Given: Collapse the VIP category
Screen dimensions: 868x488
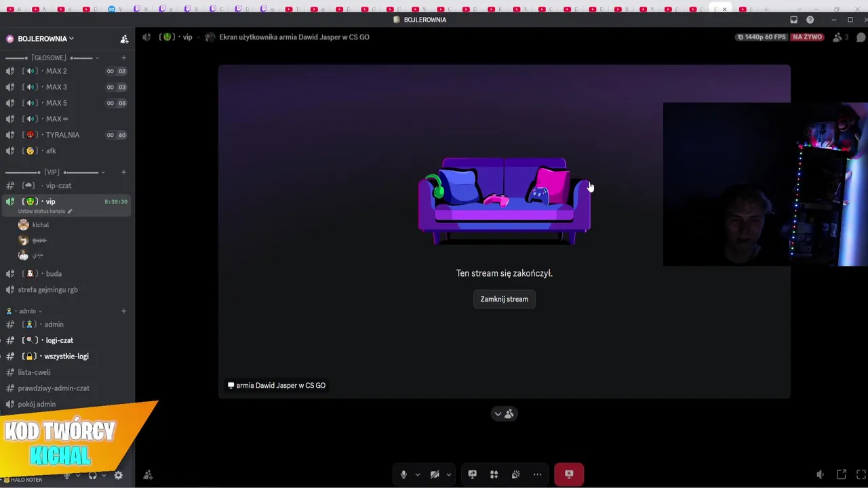Looking at the screenshot, I should (55, 172).
